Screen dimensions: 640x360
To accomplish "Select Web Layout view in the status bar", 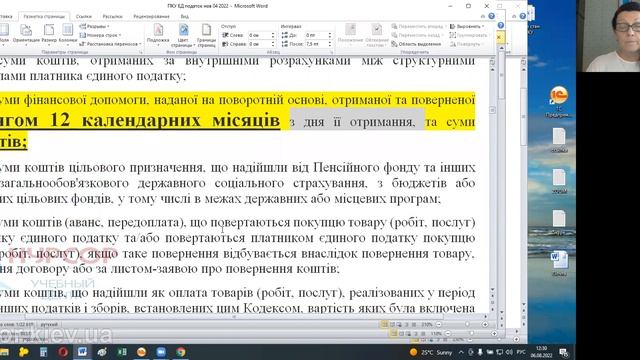I will click(x=399, y=324).
